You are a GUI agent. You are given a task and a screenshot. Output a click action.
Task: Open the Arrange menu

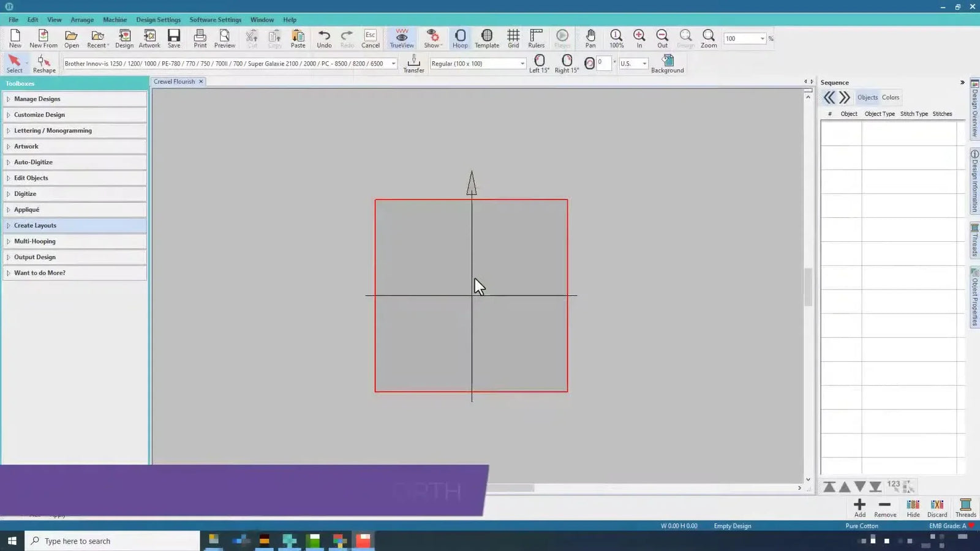82,19
